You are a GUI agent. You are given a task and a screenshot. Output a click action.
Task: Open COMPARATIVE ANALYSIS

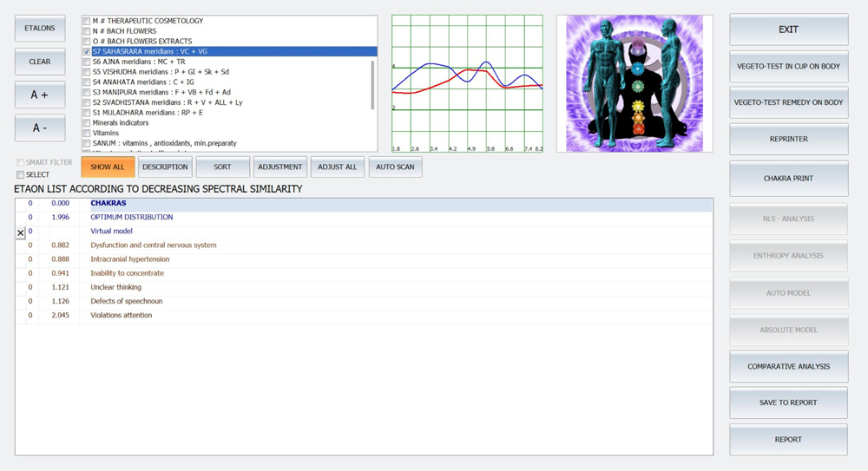788,366
